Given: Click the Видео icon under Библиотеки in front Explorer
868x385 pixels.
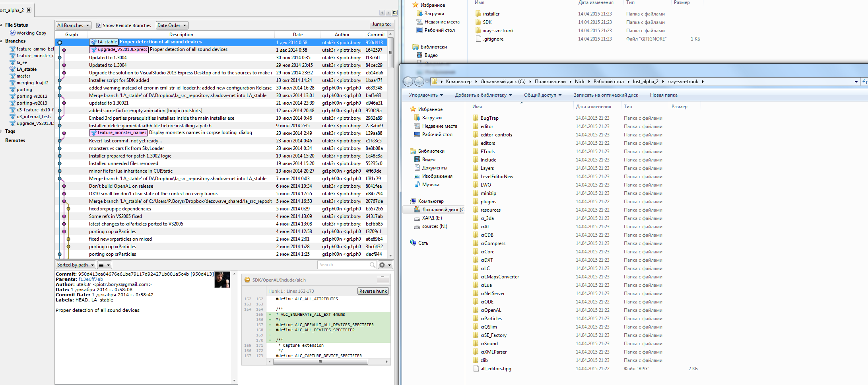Looking at the screenshot, I should pyautogui.click(x=417, y=159).
